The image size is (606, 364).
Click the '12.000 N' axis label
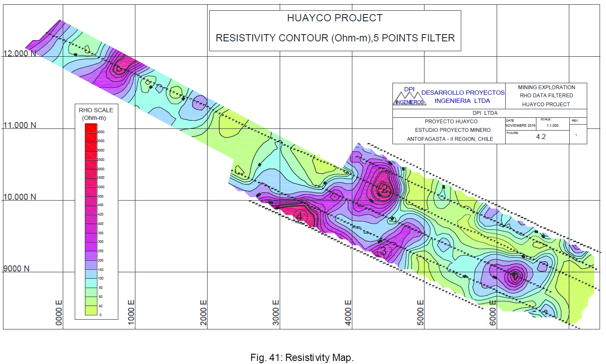[20, 54]
